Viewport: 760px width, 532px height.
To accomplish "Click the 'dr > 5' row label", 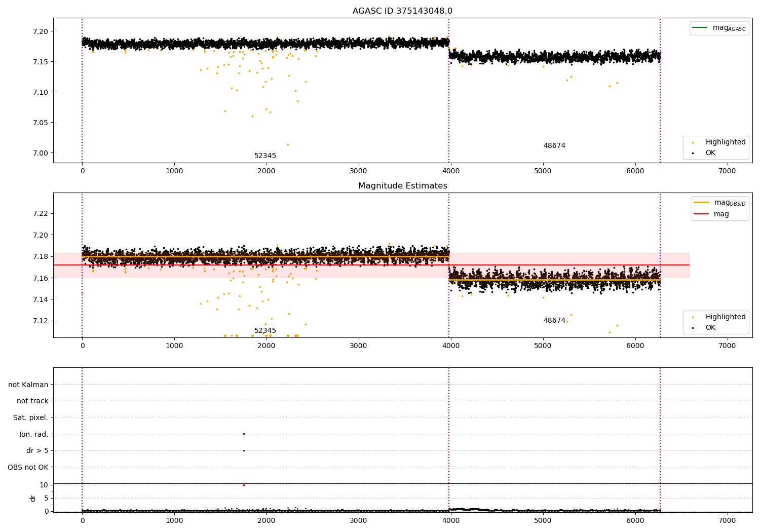I will coord(37,450).
